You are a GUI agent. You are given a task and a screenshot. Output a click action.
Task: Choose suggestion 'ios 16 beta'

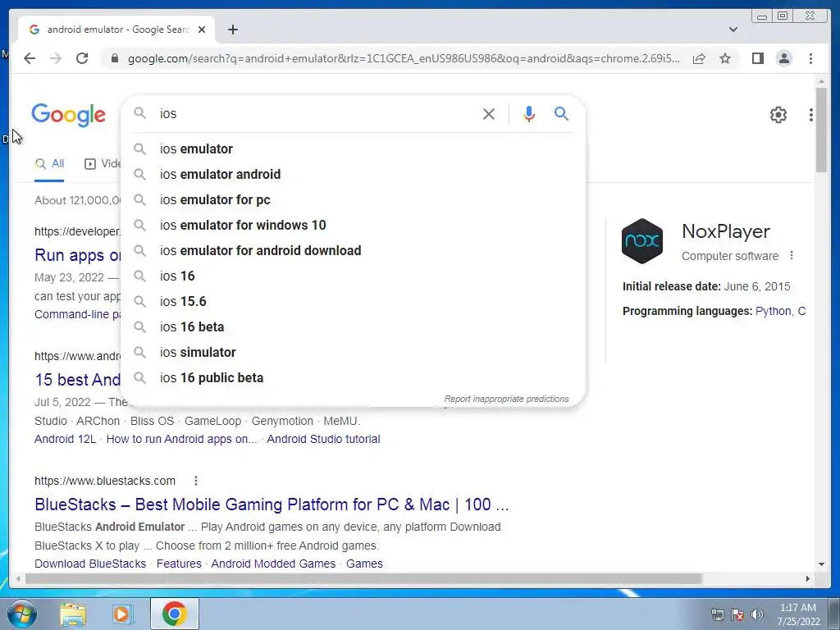[354, 326]
